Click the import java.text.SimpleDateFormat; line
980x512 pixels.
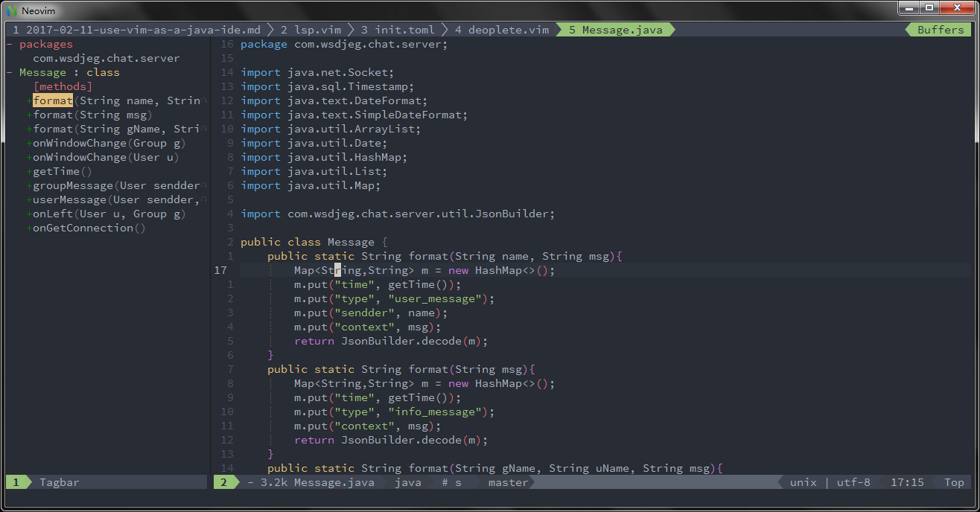pos(354,115)
